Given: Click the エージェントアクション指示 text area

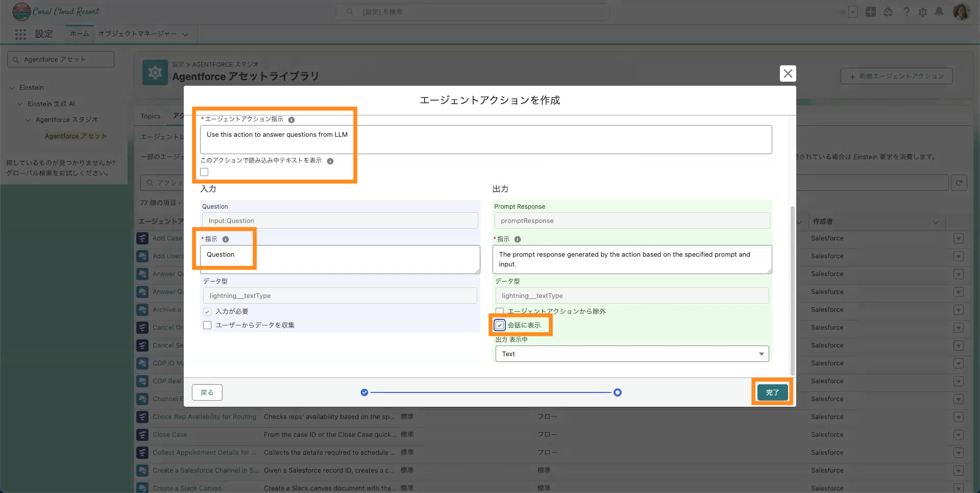Looking at the screenshot, I should point(486,139).
